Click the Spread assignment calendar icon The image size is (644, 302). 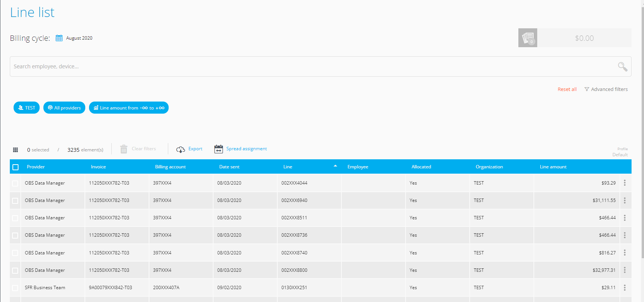(218, 149)
